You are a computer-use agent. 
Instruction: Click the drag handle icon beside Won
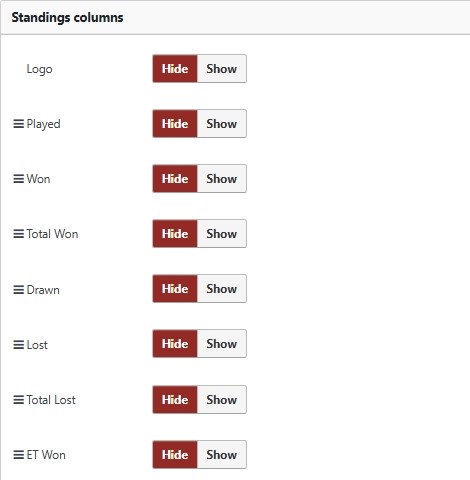19,179
